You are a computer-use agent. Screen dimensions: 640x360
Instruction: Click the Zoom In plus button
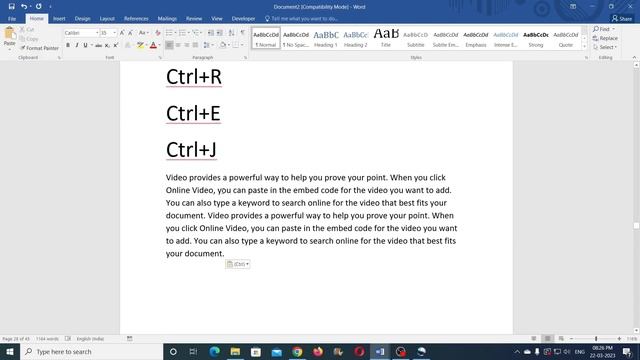(x=619, y=339)
